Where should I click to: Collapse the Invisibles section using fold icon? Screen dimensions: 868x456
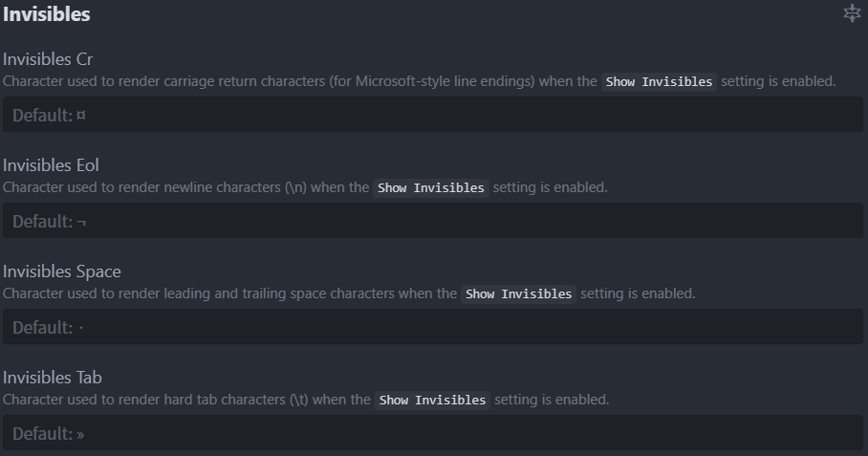coord(852,13)
